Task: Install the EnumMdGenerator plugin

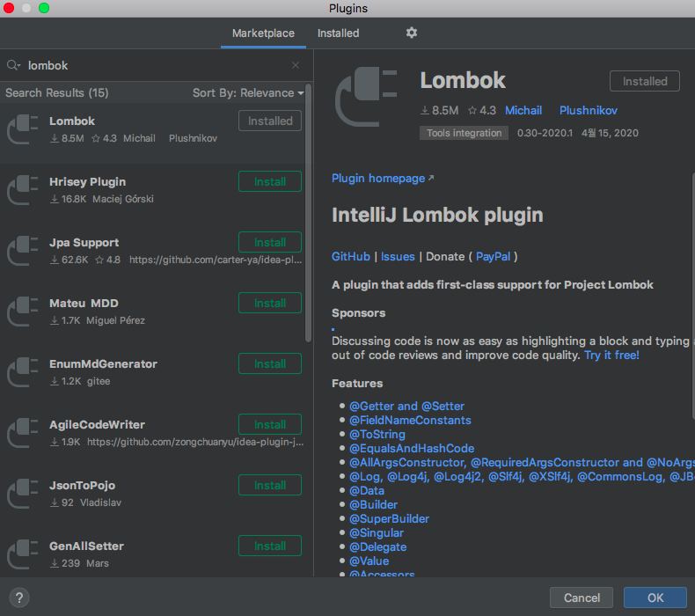Action: point(270,363)
